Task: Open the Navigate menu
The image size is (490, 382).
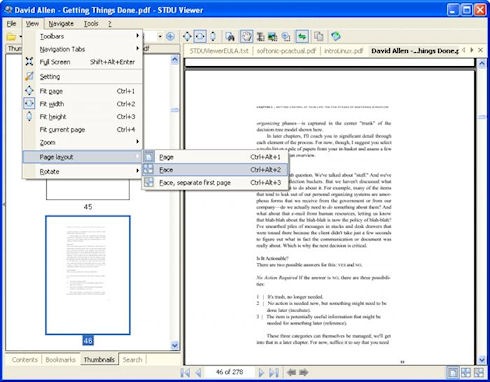Action: pyautogui.click(x=61, y=24)
